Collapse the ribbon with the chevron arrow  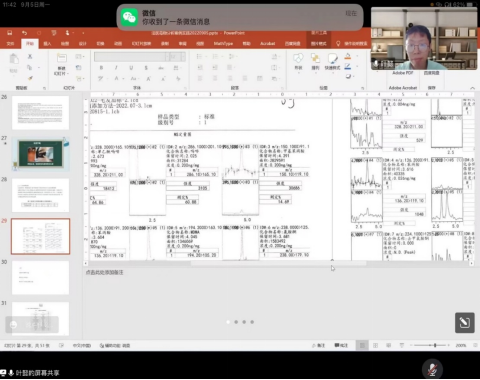472,88
